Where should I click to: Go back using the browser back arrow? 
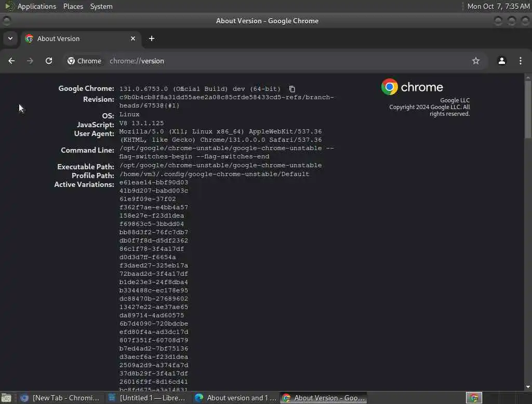coord(11,61)
